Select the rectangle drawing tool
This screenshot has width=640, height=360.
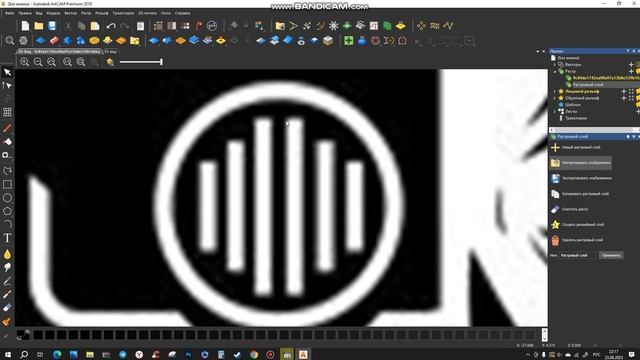click(x=7, y=184)
